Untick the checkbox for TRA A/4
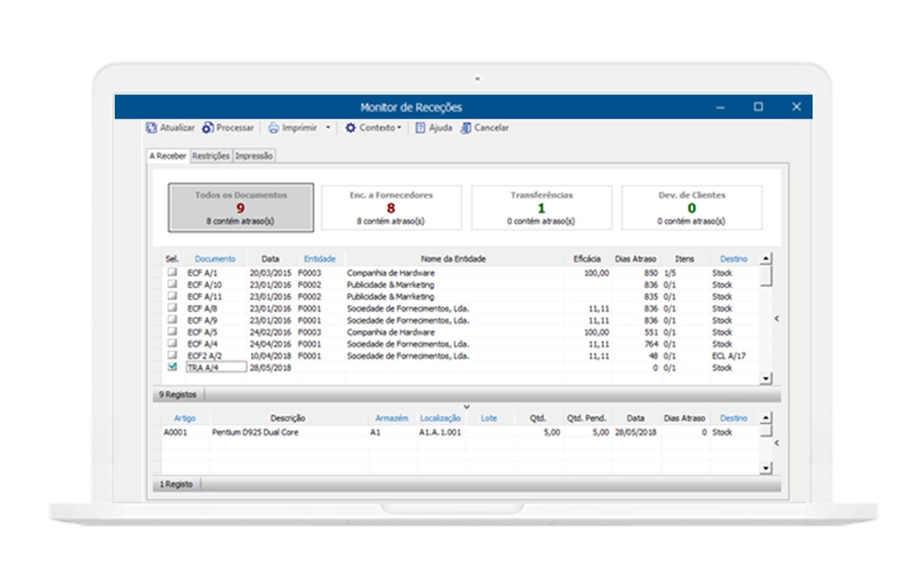 [172, 367]
